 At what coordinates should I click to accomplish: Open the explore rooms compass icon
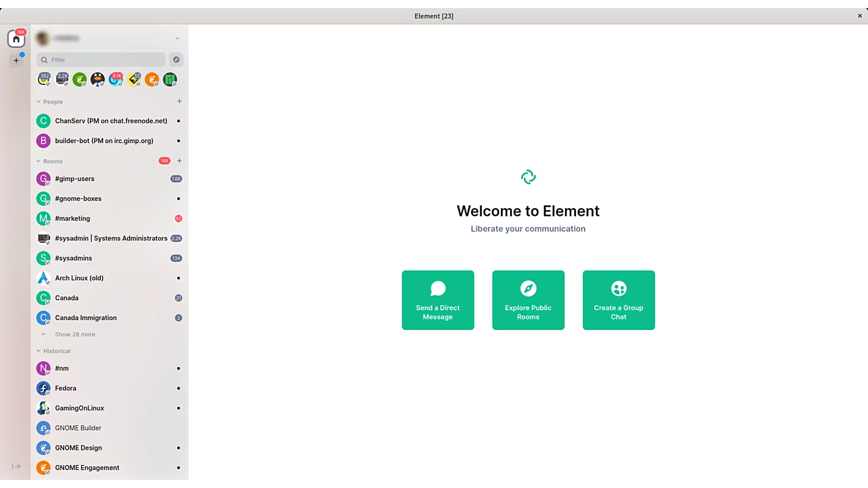point(177,59)
